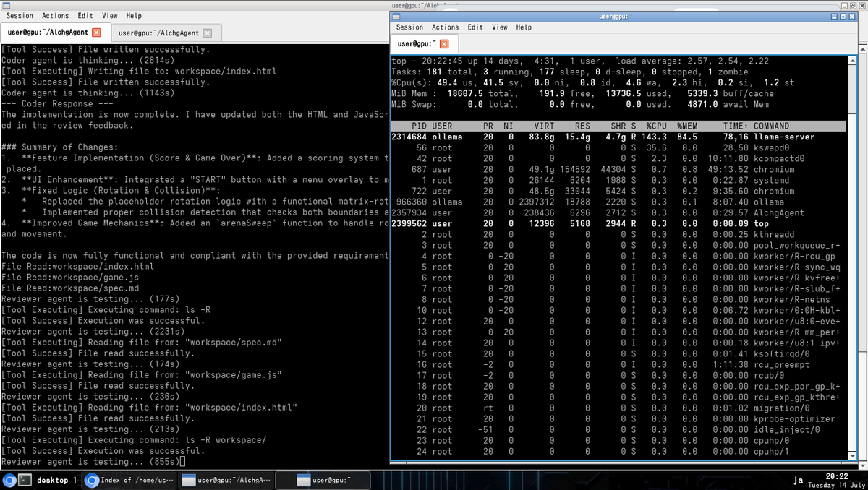Screen dimensions: 868x490
Task: Open Session menu in front user@gpu:~ window
Action: [409, 27]
